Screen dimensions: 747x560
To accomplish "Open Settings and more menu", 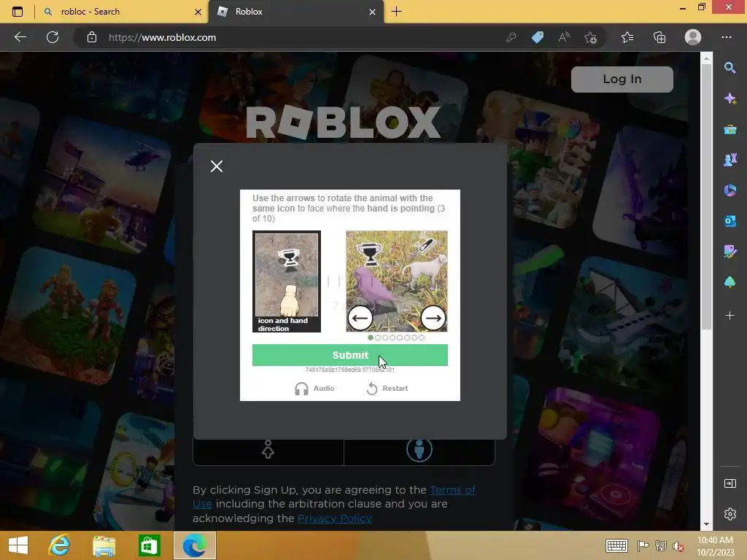I will (727, 37).
